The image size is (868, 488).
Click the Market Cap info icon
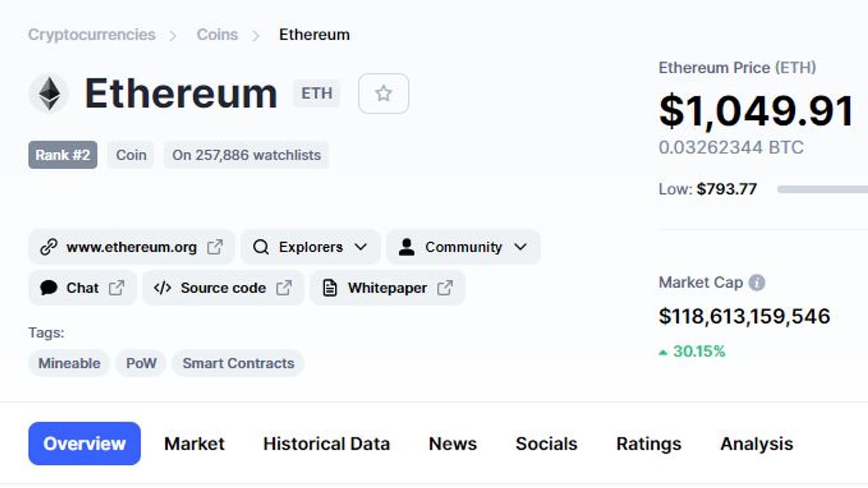click(757, 282)
